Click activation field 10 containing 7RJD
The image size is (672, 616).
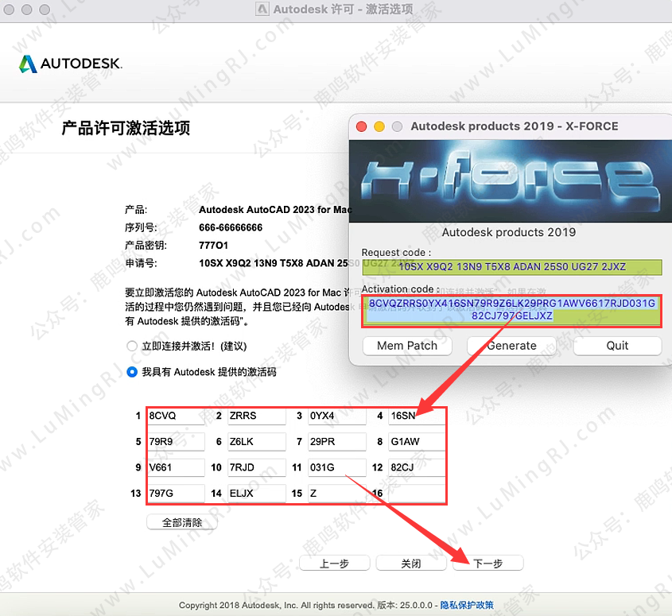coord(256,467)
